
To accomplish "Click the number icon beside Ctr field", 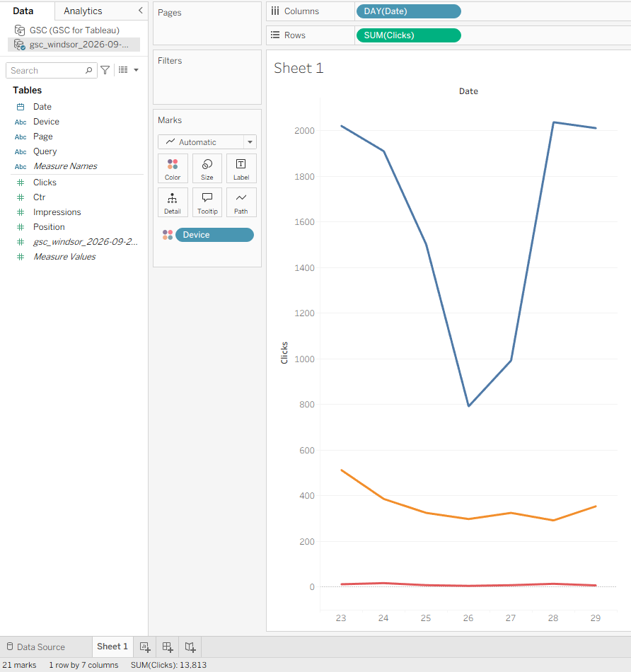I will click(20, 197).
